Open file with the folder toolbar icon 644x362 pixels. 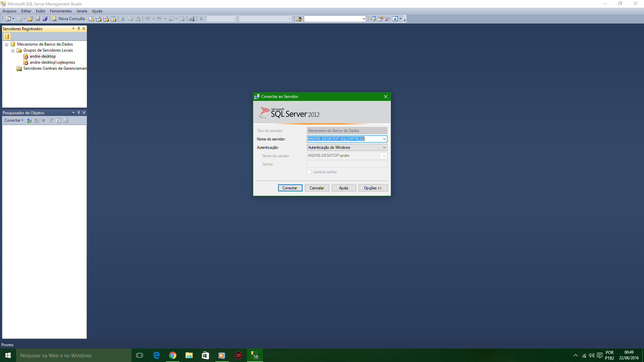pyautogui.click(x=30, y=19)
